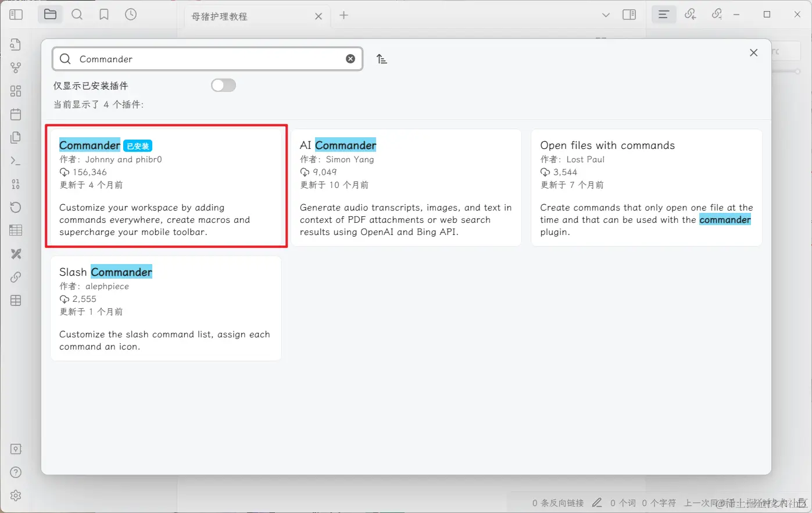Click 更新于 7 个月前 text
The width and height of the screenshot is (812, 513).
coord(572,185)
